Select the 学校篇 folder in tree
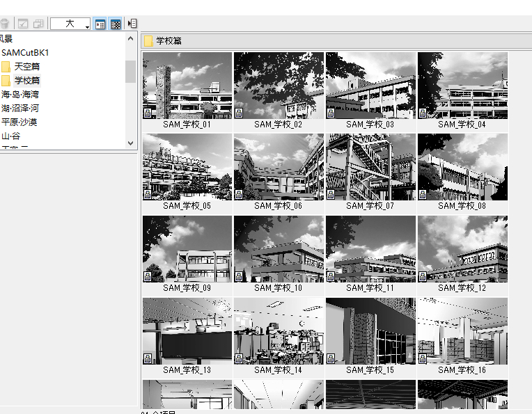 [27, 80]
